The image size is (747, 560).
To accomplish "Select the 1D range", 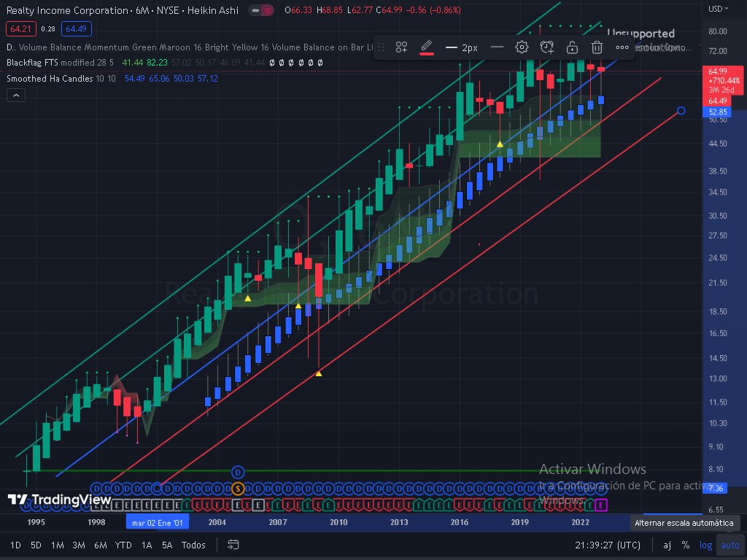I will [15, 545].
